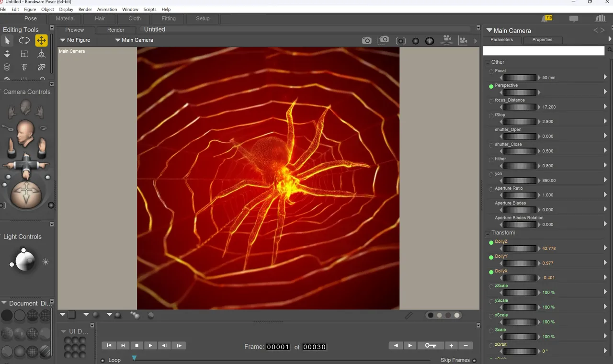Toggle the Focal parameter indicator dot
This screenshot has height=364, width=613.
491,72
